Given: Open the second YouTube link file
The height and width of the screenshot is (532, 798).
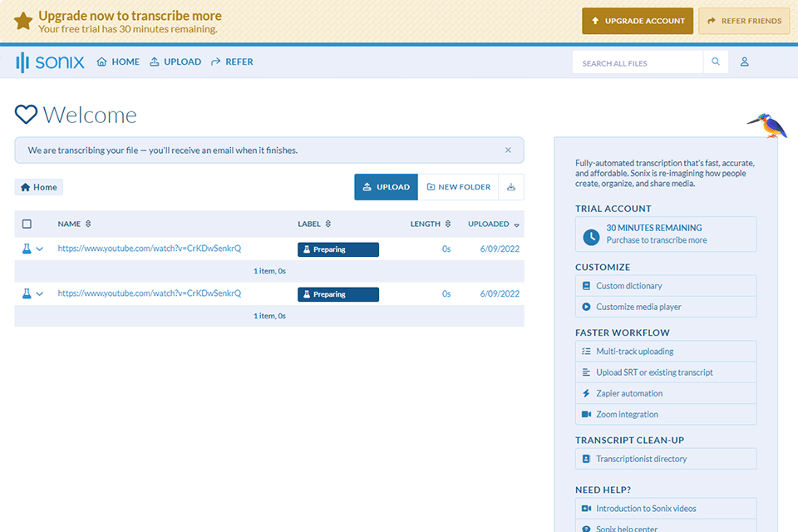Looking at the screenshot, I should click(x=149, y=293).
